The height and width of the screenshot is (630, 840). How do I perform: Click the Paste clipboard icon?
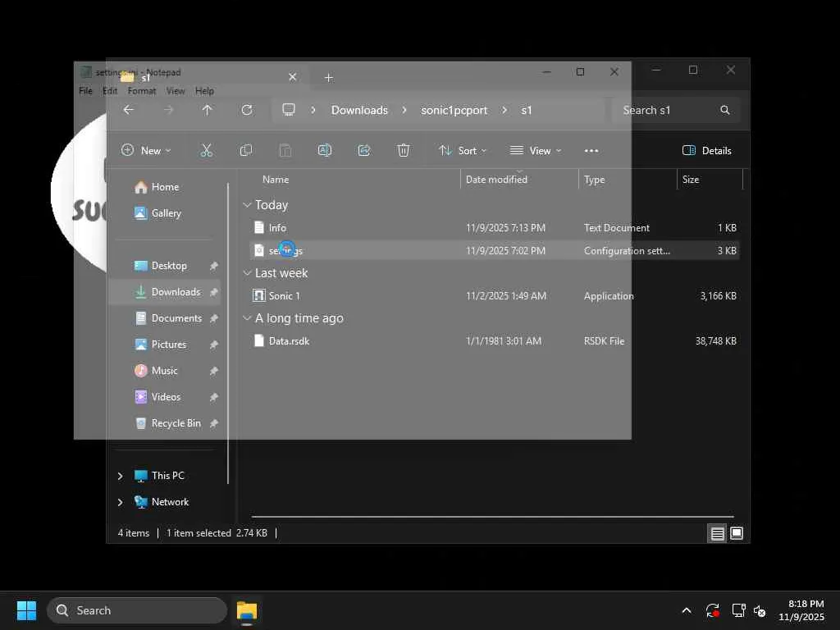(x=285, y=151)
